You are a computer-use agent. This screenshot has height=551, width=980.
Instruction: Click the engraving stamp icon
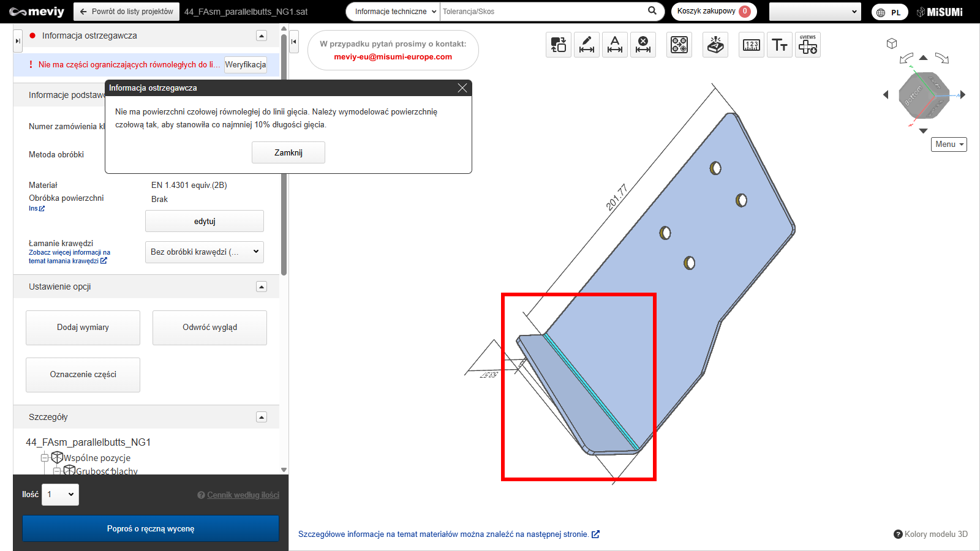pyautogui.click(x=715, y=45)
